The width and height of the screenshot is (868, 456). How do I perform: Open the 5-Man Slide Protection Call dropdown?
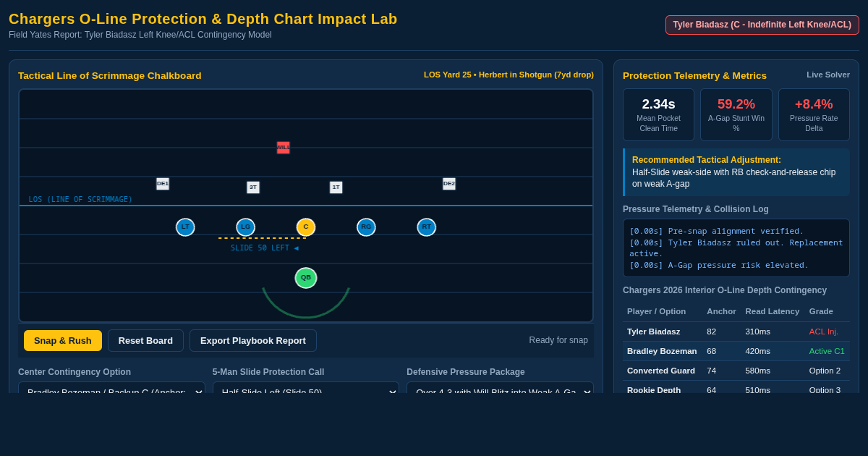(306, 388)
